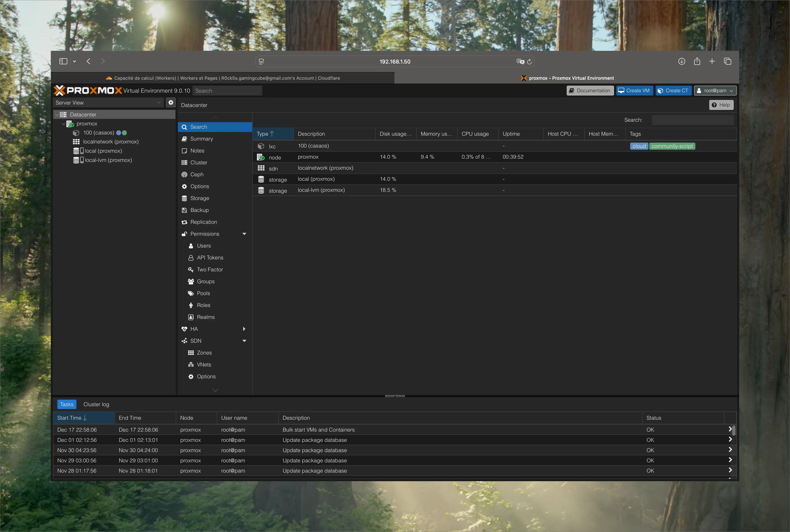Click the Server View settings gear icon

(x=171, y=102)
